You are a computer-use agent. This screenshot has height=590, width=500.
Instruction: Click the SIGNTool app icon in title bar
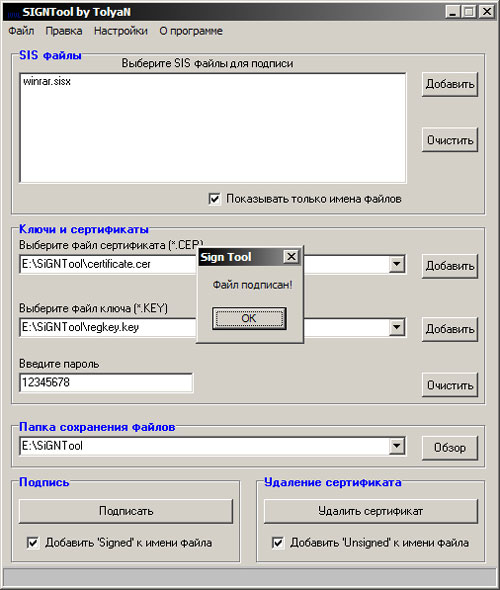[x=13, y=13]
